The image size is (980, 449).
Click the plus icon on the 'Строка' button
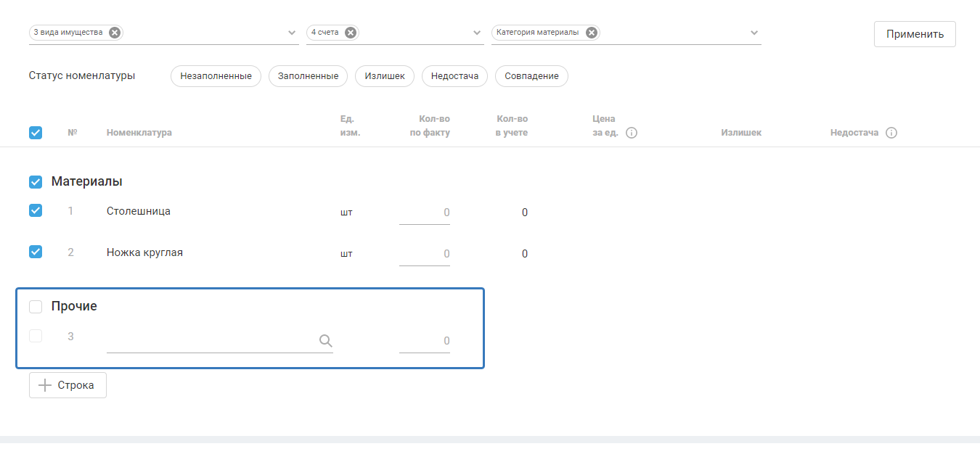tap(45, 385)
